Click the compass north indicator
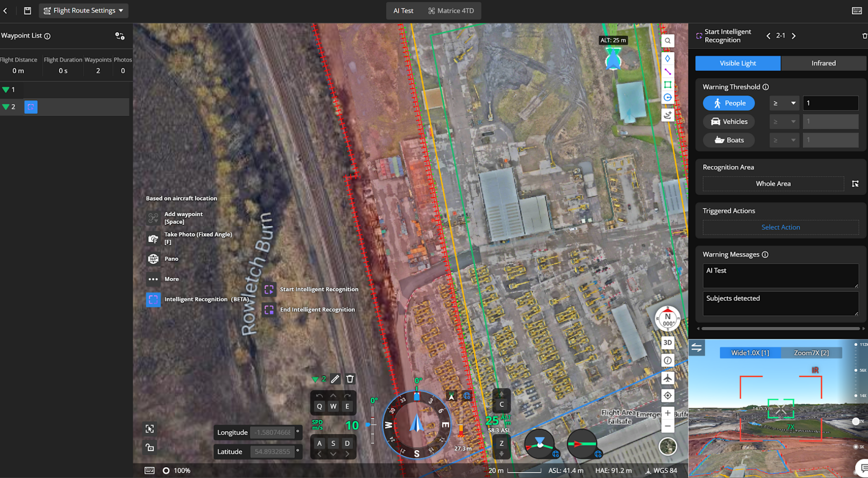 [x=668, y=319]
